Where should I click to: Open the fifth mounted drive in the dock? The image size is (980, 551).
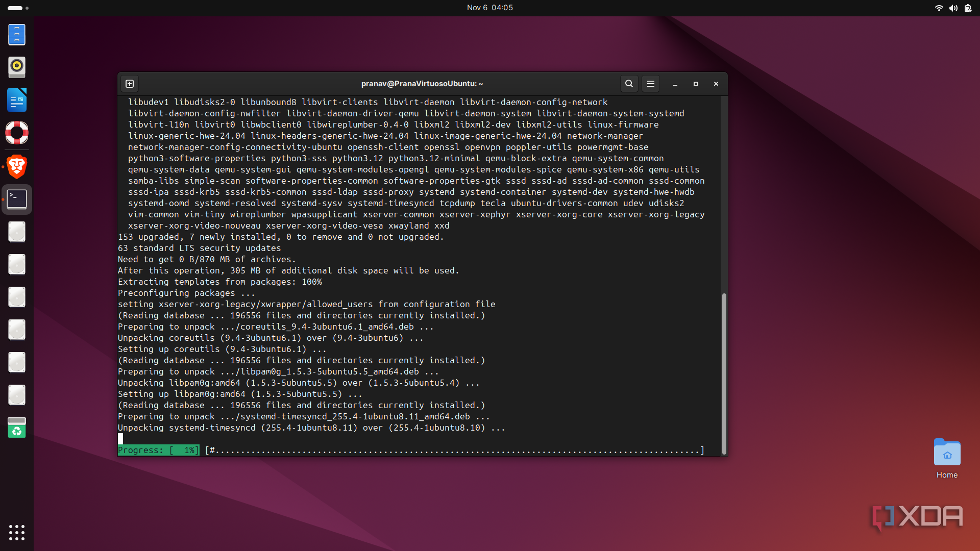coord(17,362)
